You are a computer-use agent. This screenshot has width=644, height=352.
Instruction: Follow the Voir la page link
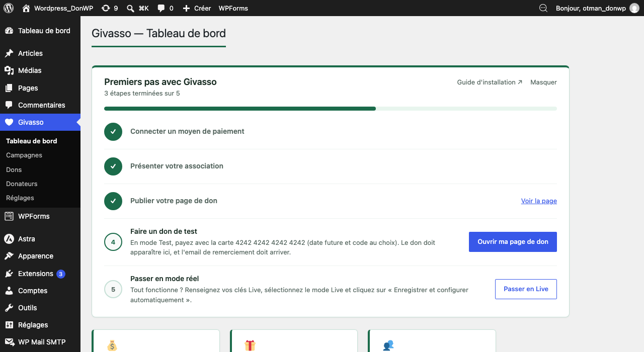pos(539,201)
